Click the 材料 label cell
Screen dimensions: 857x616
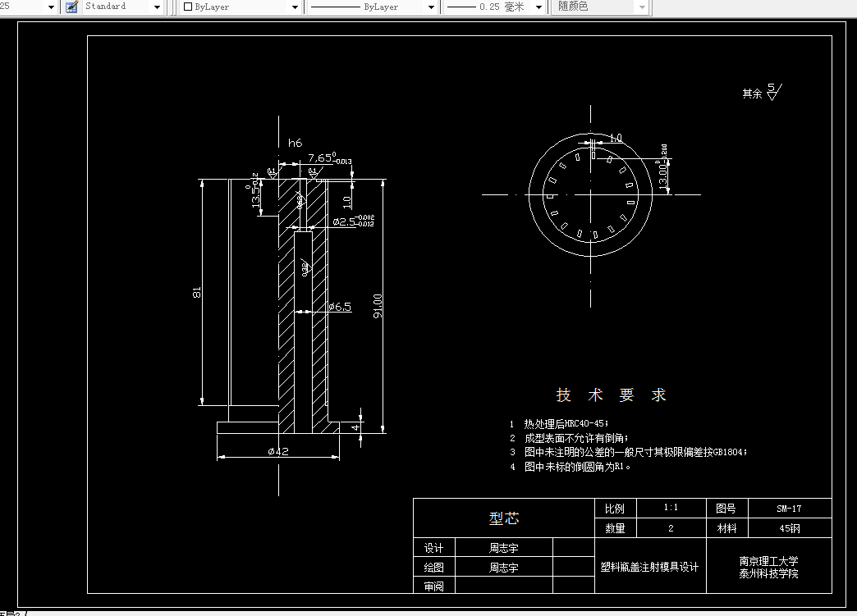[726, 528]
